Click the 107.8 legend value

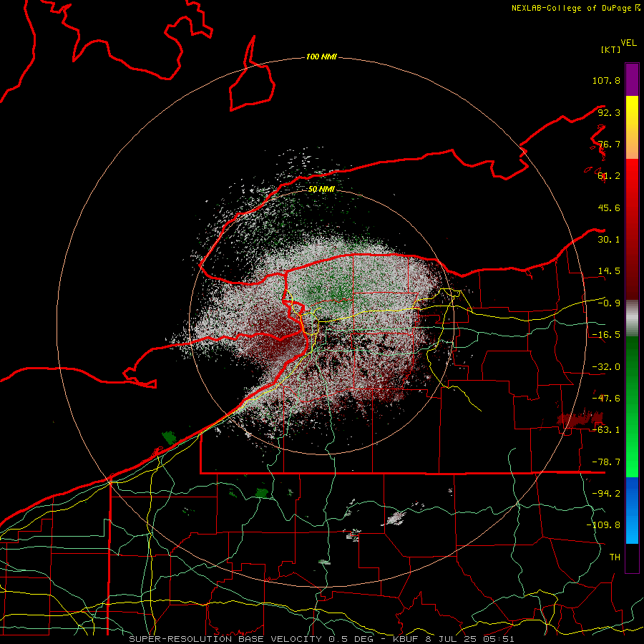point(606,80)
